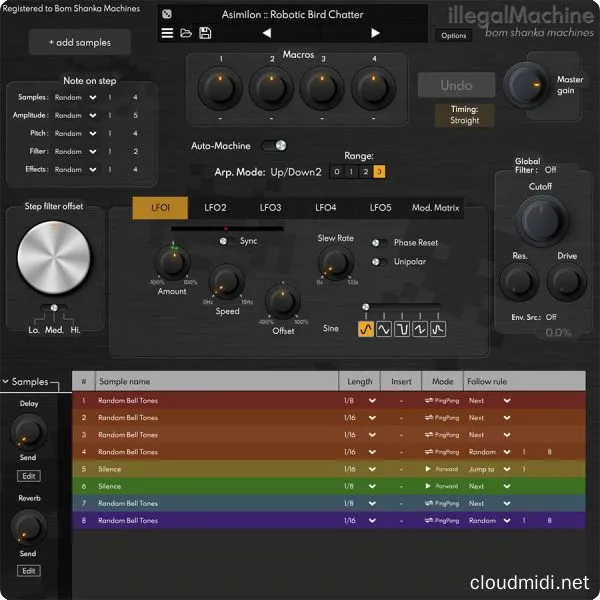Viewport: 600px width, 600px height.
Task: Toggle Phase Reset switch
Action: pyautogui.click(x=378, y=243)
